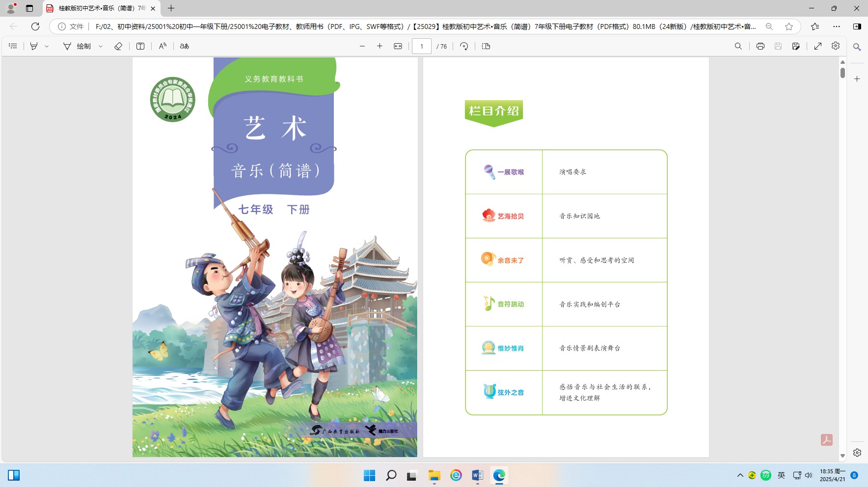Toggle the highlight tool
The height and width of the screenshot is (487, 868).
(34, 46)
